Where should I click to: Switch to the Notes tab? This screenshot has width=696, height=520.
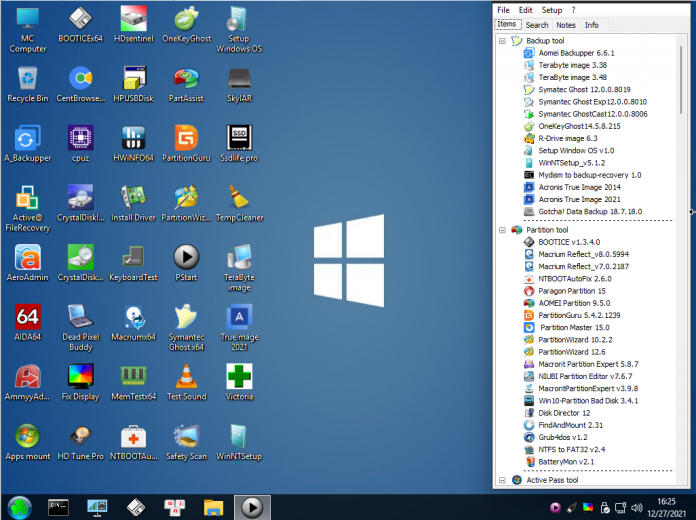[x=566, y=25]
